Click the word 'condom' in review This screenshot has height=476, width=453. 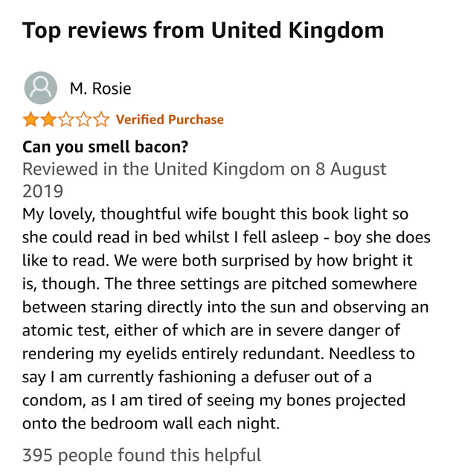coord(53,400)
